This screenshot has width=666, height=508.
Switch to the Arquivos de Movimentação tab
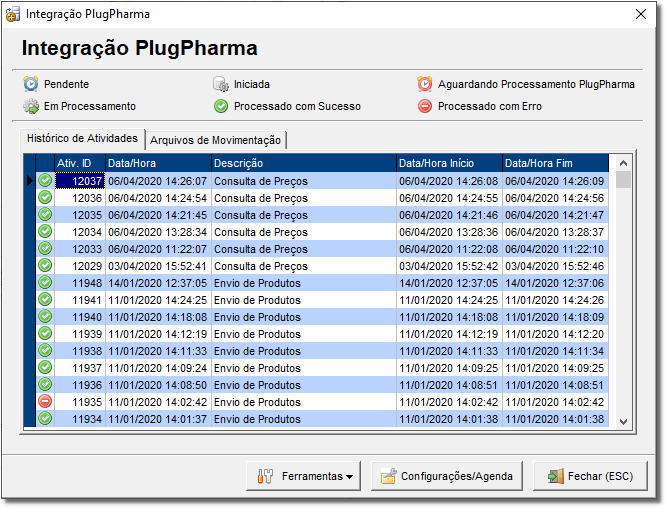point(215,140)
